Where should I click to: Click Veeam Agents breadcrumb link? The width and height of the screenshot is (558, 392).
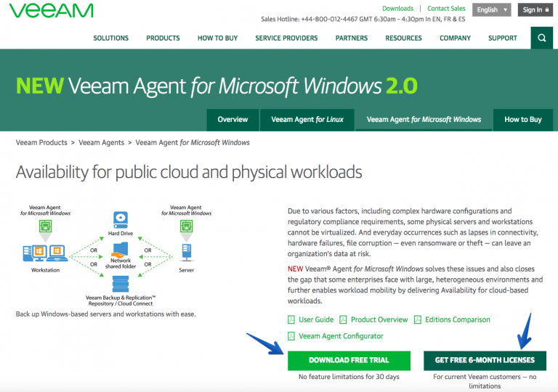click(x=102, y=142)
